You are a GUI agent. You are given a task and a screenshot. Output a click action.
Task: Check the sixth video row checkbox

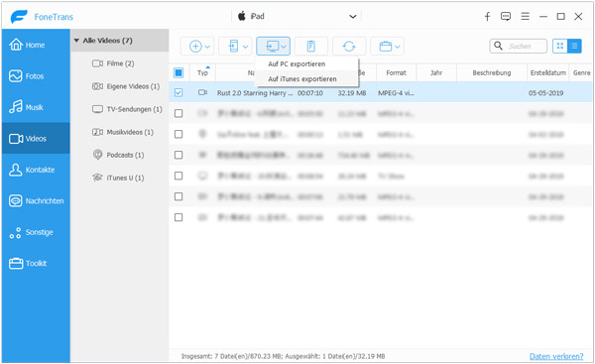click(178, 196)
